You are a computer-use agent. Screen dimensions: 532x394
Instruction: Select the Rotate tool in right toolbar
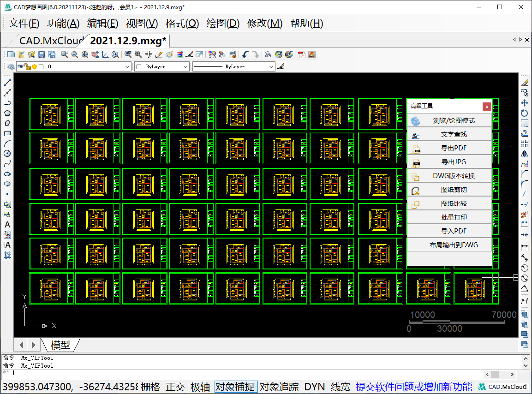525,113
